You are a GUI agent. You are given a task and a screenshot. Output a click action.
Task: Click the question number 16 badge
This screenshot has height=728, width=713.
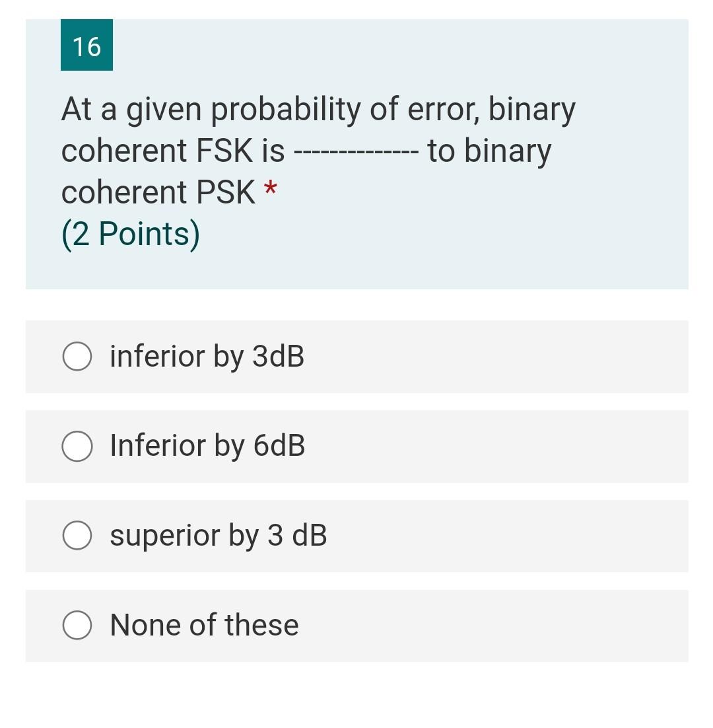pyautogui.click(x=86, y=46)
